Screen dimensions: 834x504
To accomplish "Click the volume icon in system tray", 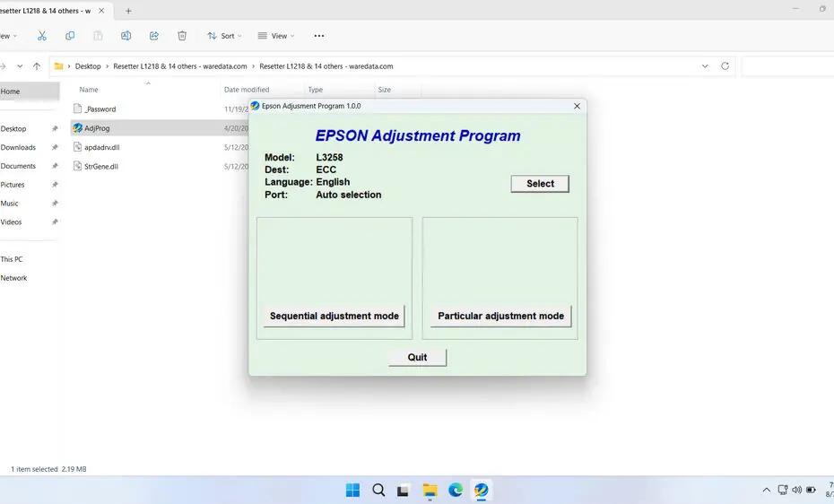I will pos(796,490).
